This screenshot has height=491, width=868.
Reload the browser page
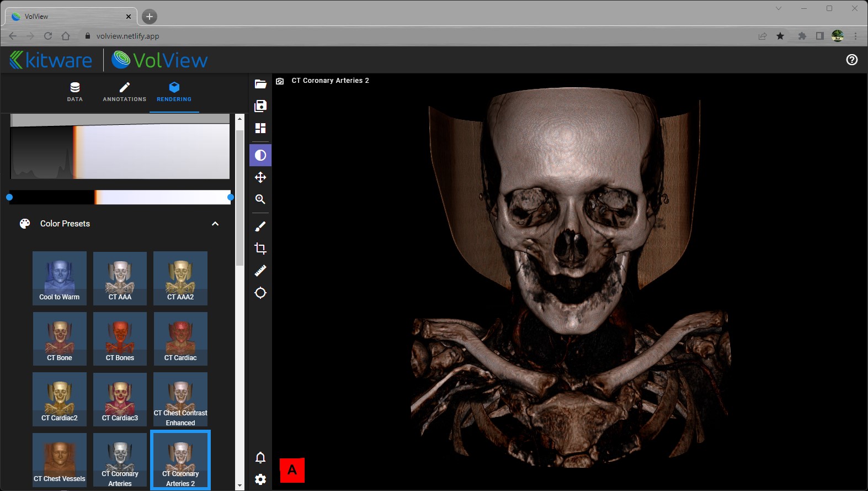tap(48, 36)
